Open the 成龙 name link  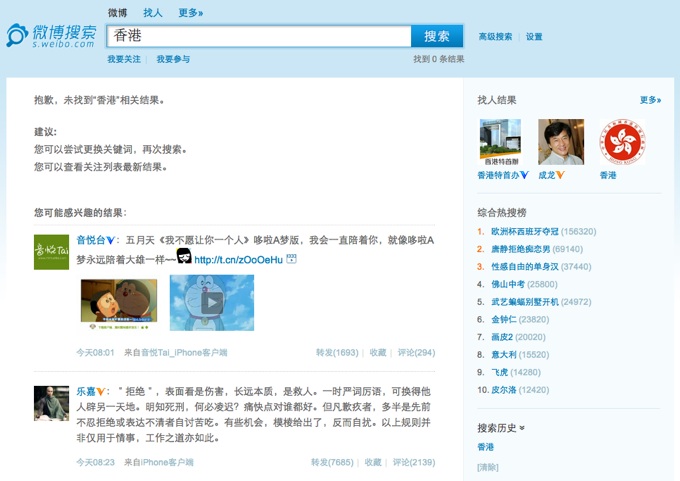pyautogui.click(x=546, y=175)
